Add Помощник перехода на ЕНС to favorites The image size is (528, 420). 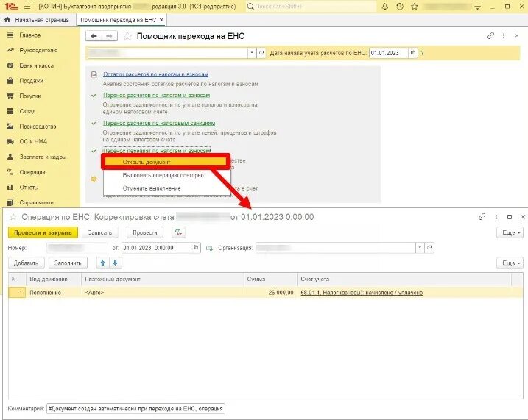coord(127,36)
